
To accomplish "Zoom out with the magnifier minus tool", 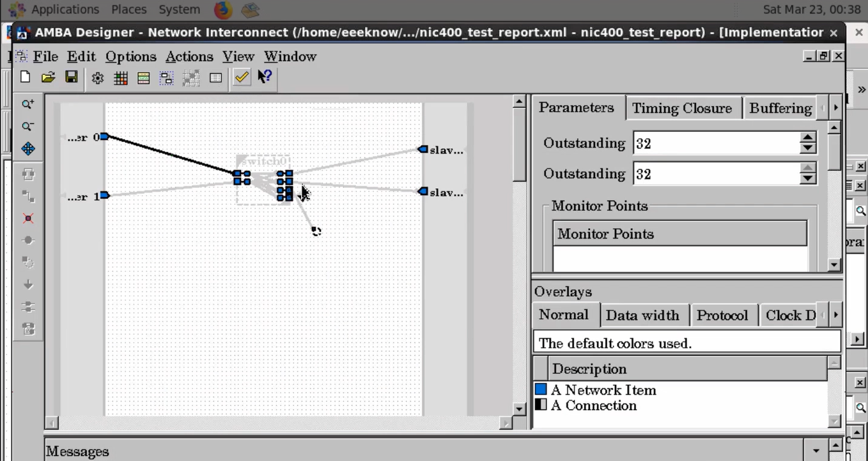I will (x=28, y=127).
